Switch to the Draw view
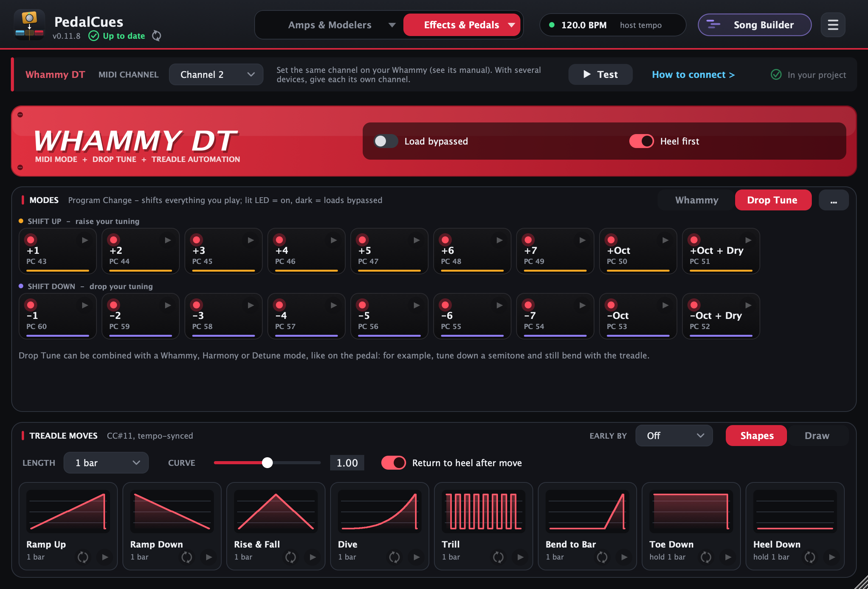 coord(817,436)
